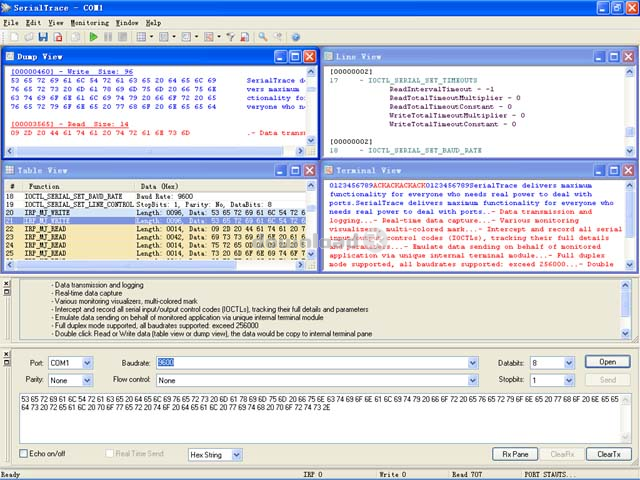Stop monitoring with the stop icon
Screen dimensions: 640x480
click(122, 37)
